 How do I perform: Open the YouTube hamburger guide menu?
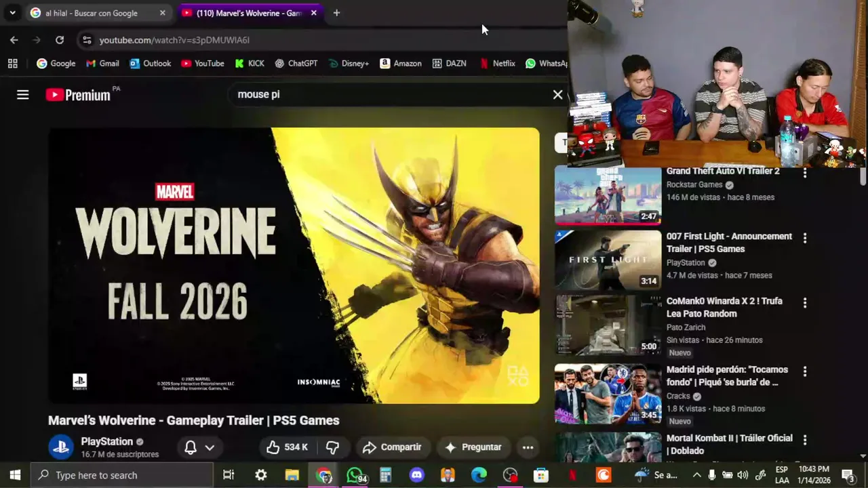click(23, 95)
